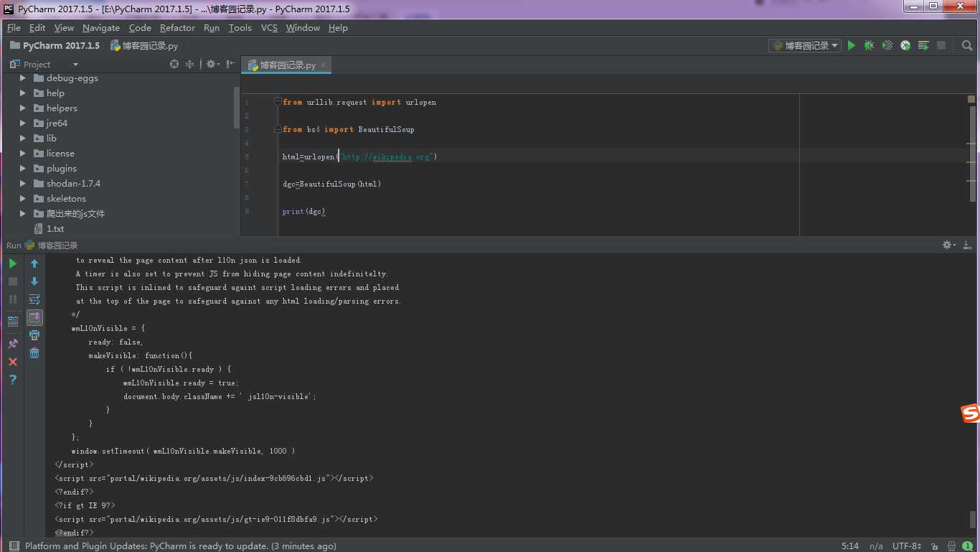Click status message about PyCharm update
This screenshot has width=980, height=552.
pyautogui.click(x=180, y=546)
